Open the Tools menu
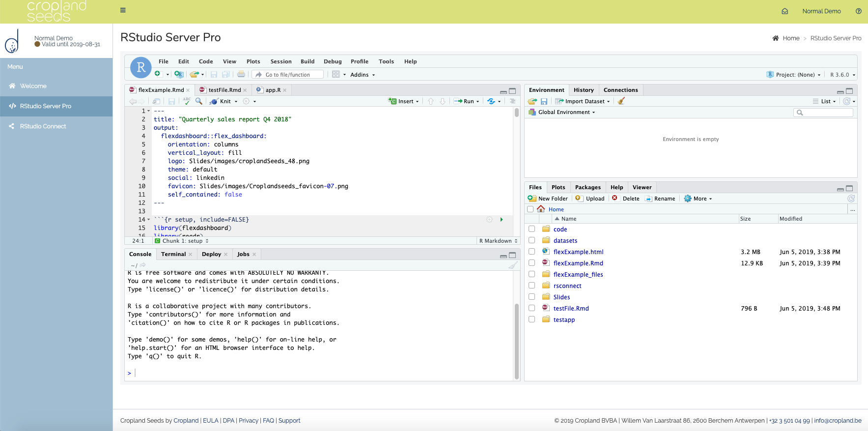Image resolution: width=868 pixels, height=431 pixels. [386, 61]
